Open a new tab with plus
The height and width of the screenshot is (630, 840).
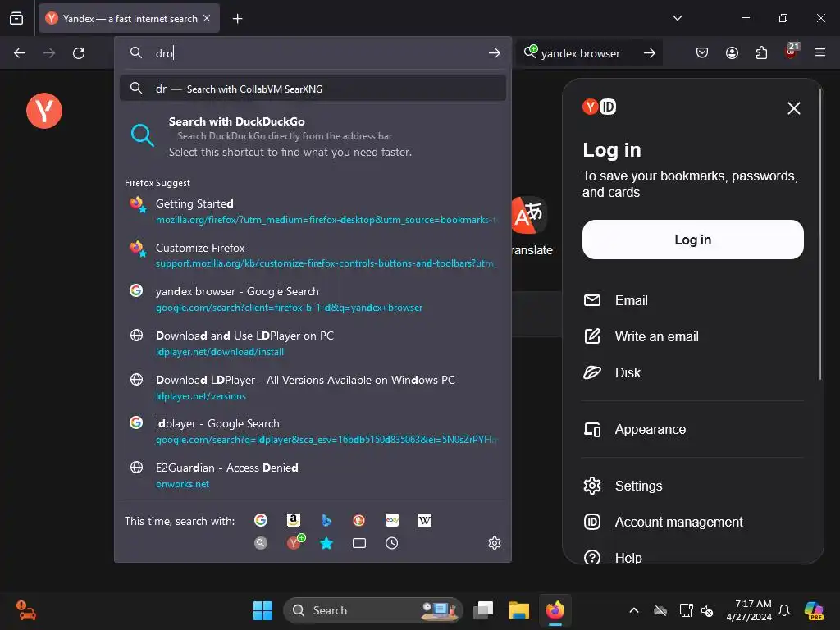(x=237, y=19)
